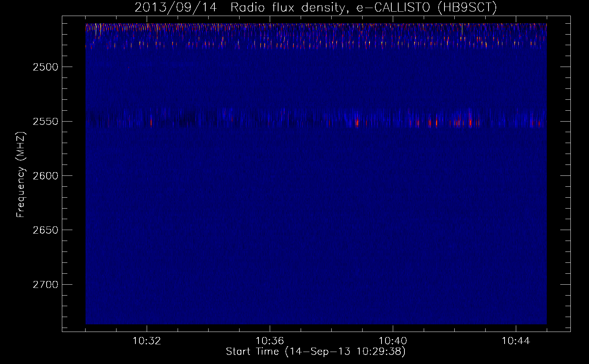This screenshot has width=589, height=364.
Task: Click the 2600 frequency tick label
Action: pos(46,176)
